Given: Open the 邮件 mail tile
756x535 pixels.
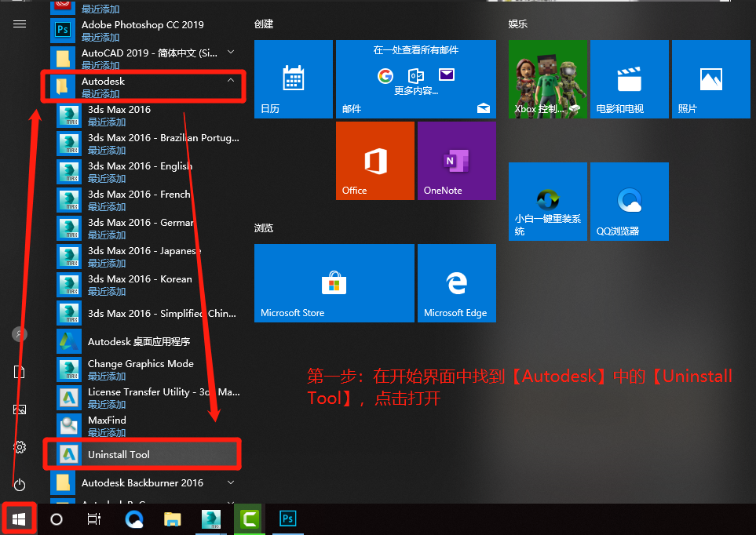Looking at the screenshot, I should [415, 79].
